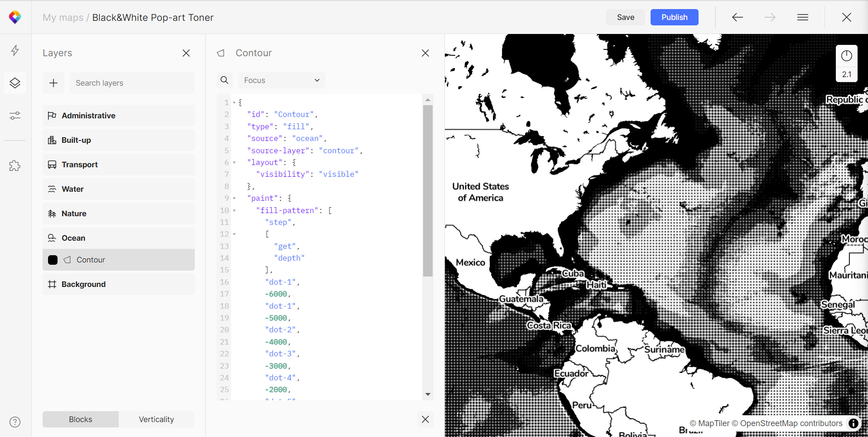Open the extensions puzzle icon
Screen dimensions: 868x437
[x=15, y=166]
